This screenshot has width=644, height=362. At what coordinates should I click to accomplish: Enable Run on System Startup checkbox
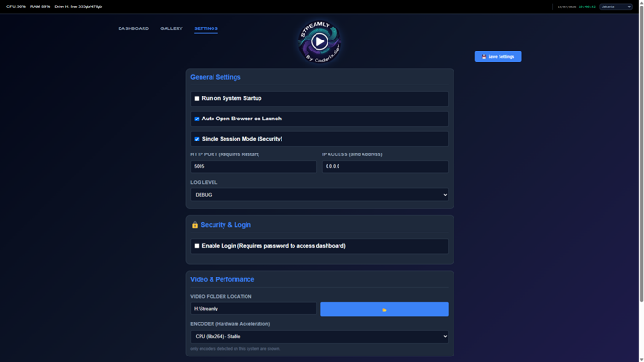click(x=197, y=99)
